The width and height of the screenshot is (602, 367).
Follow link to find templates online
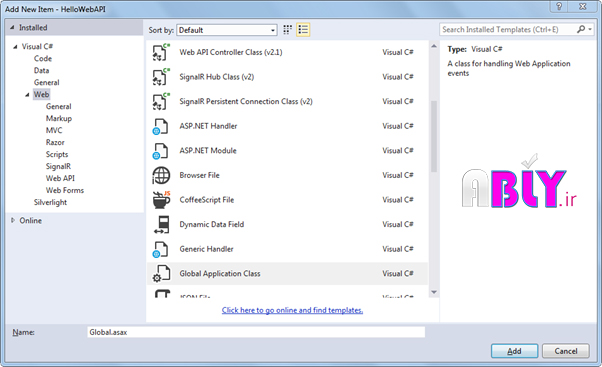[x=292, y=310]
